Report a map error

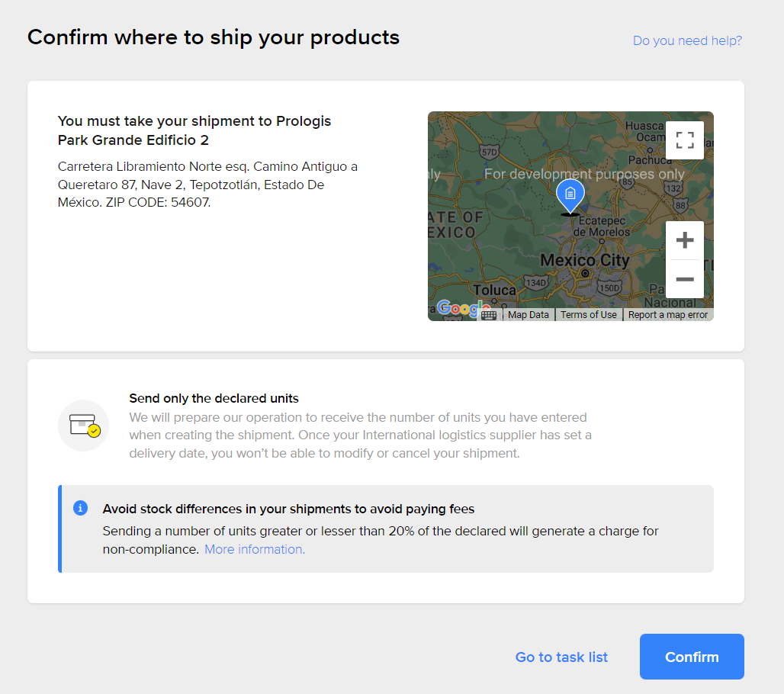pyautogui.click(x=668, y=315)
